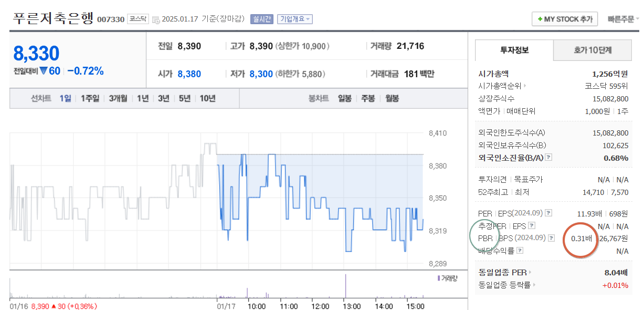This screenshot has width=644, height=310.
Task: Click the stock code 007330
Action: point(111,19)
